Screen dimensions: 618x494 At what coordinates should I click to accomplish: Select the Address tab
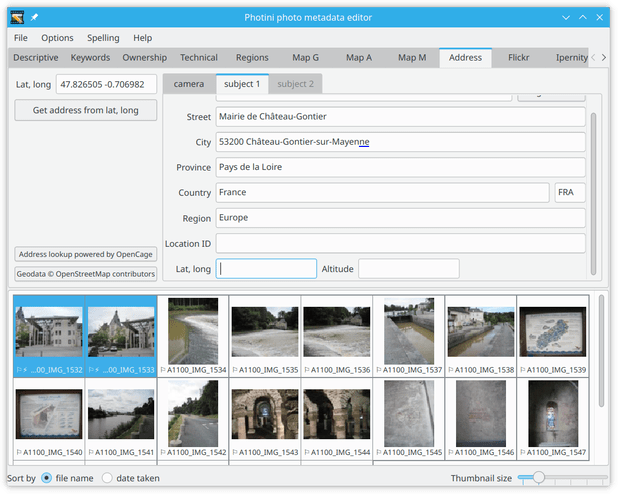pyautogui.click(x=465, y=58)
